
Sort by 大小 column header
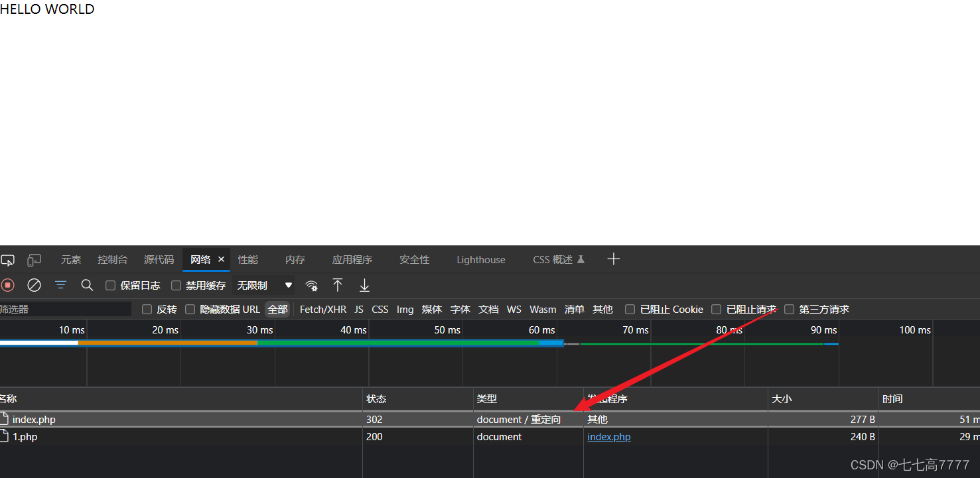pyautogui.click(x=823, y=399)
